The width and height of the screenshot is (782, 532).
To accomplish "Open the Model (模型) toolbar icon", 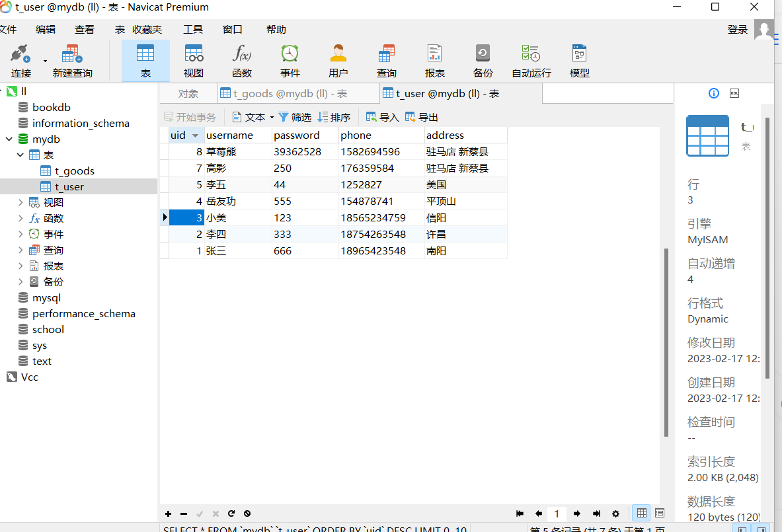I will click(x=580, y=61).
